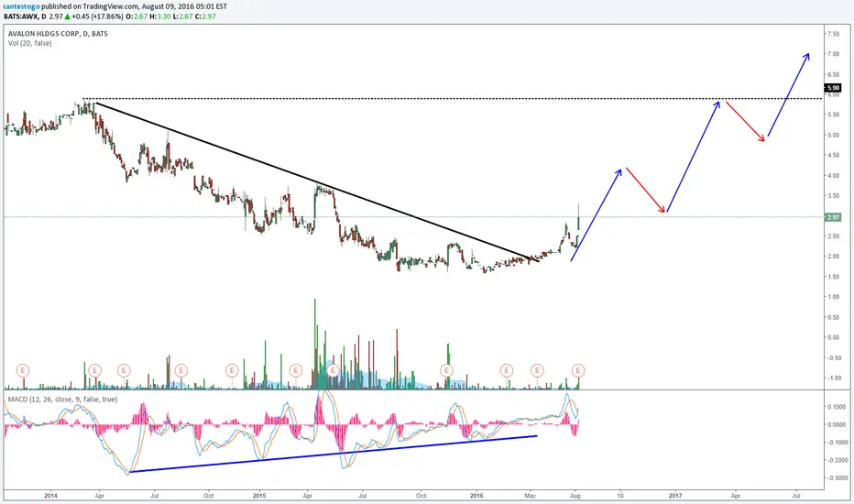Click the H:3.30 high price value
Image resolution: width=854 pixels, height=504 pixels.
[x=159, y=16]
